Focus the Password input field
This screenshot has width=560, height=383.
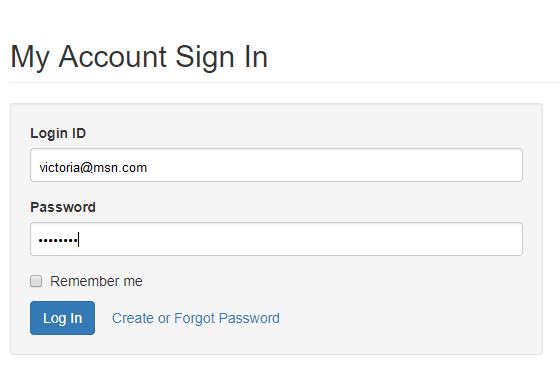[x=276, y=239]
